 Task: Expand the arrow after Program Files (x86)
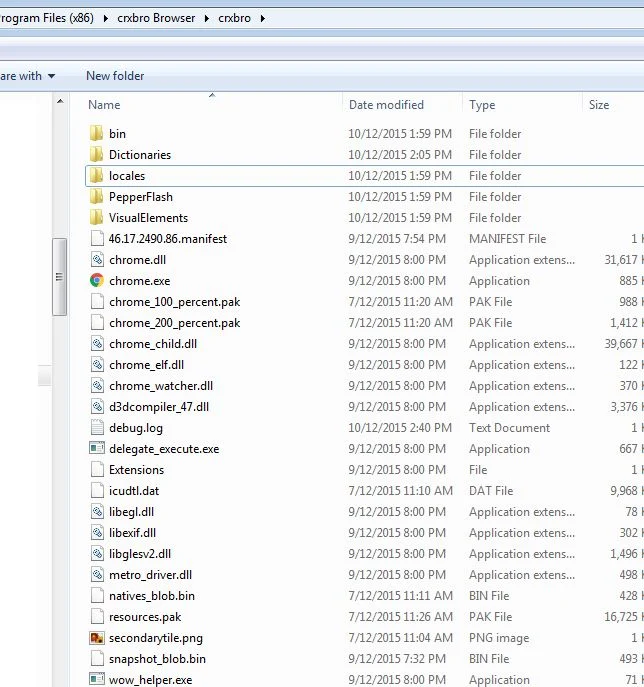pos(106,18)
